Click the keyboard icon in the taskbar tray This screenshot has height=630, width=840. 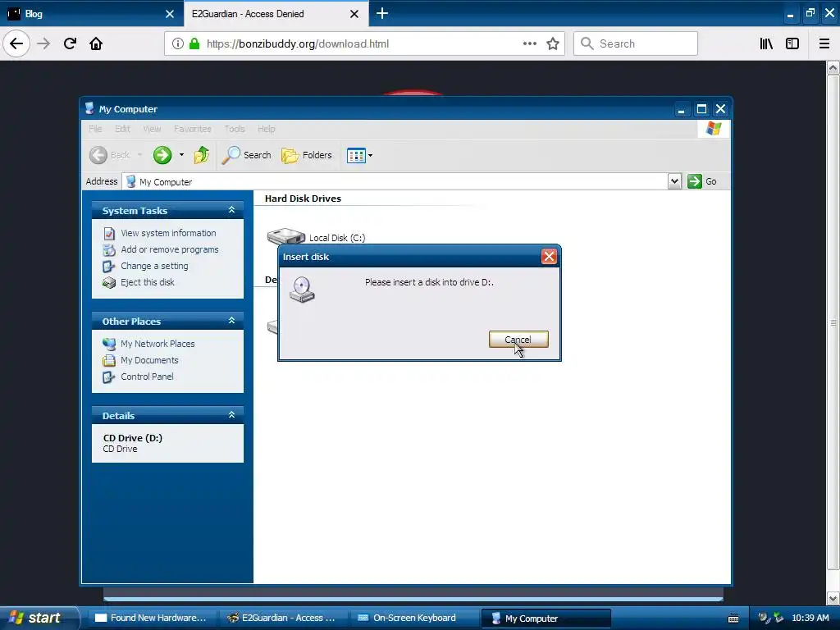[x=733, y=619]
